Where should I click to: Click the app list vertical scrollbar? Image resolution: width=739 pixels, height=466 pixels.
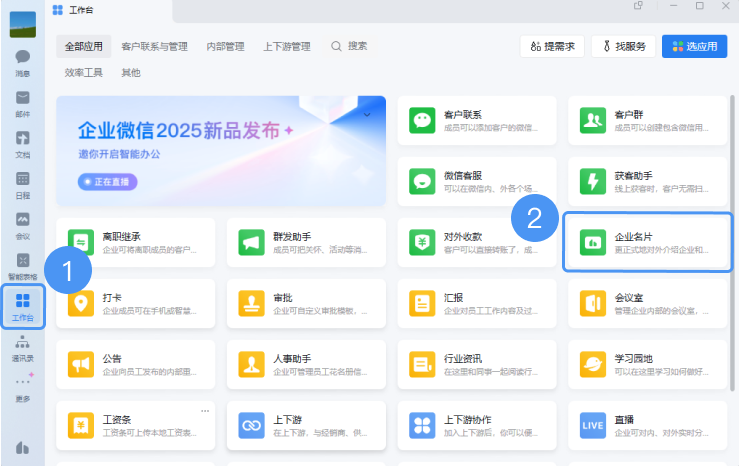(x=732, y=243)
